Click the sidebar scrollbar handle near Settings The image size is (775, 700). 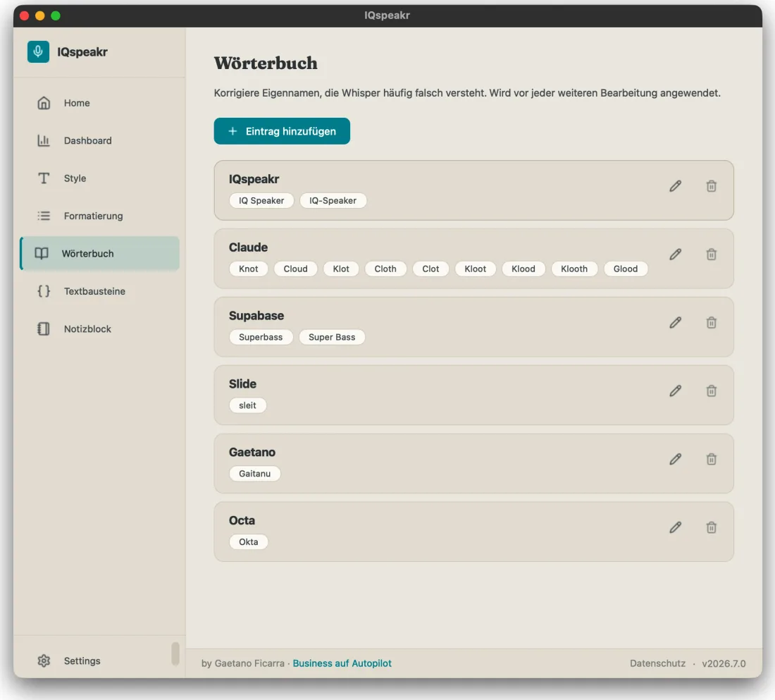pyautogui.click(x=175, y=654)
